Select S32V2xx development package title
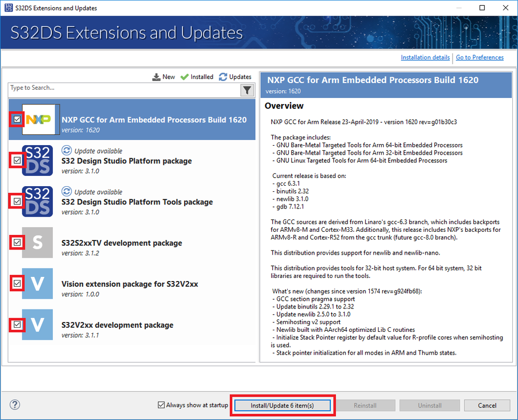 click(x=117, y=325)
